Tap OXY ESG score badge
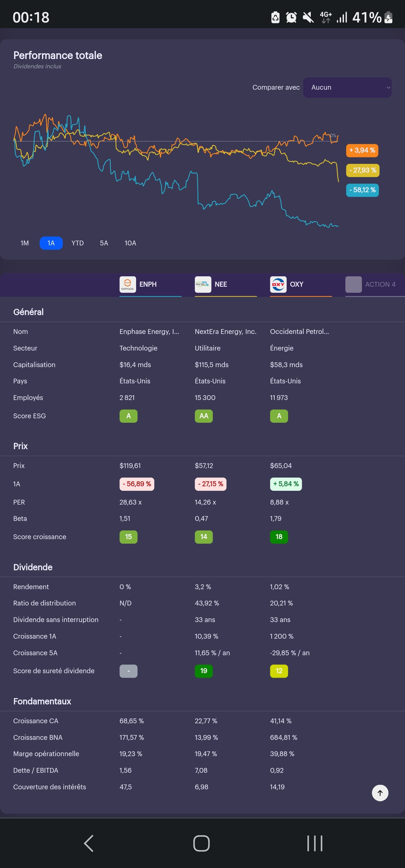The height and width of the screenshot is (868, 405). point(279,416)
